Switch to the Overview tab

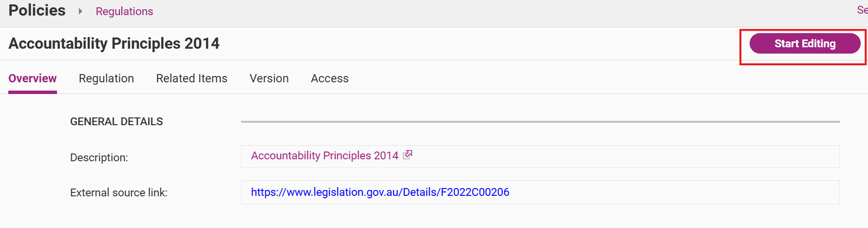33,78
